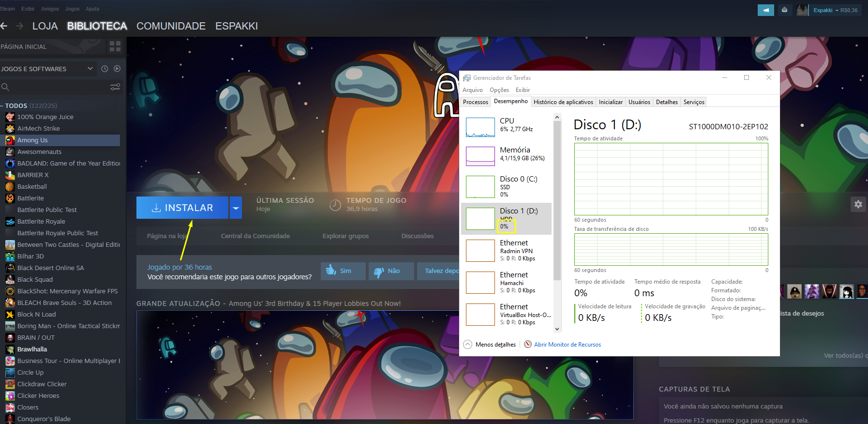
Task: Open advanced library filter settings icon
Action: pyautogui.click(x=115, y=87)
